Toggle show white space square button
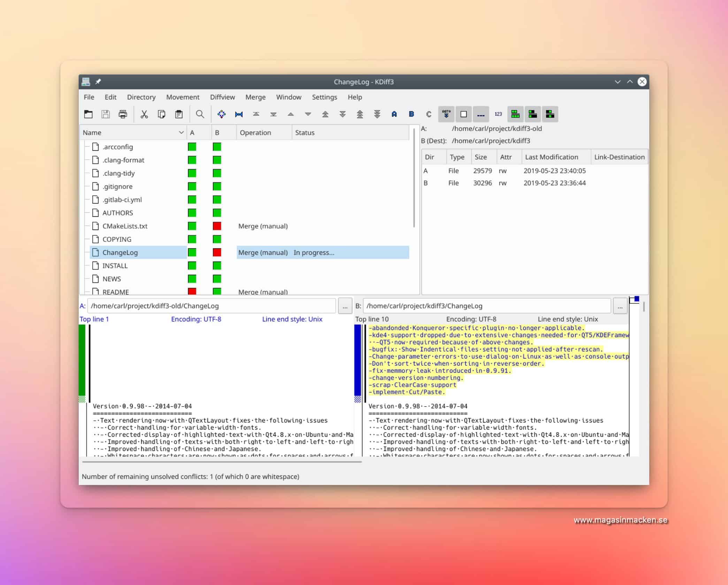 pos(463,114)
